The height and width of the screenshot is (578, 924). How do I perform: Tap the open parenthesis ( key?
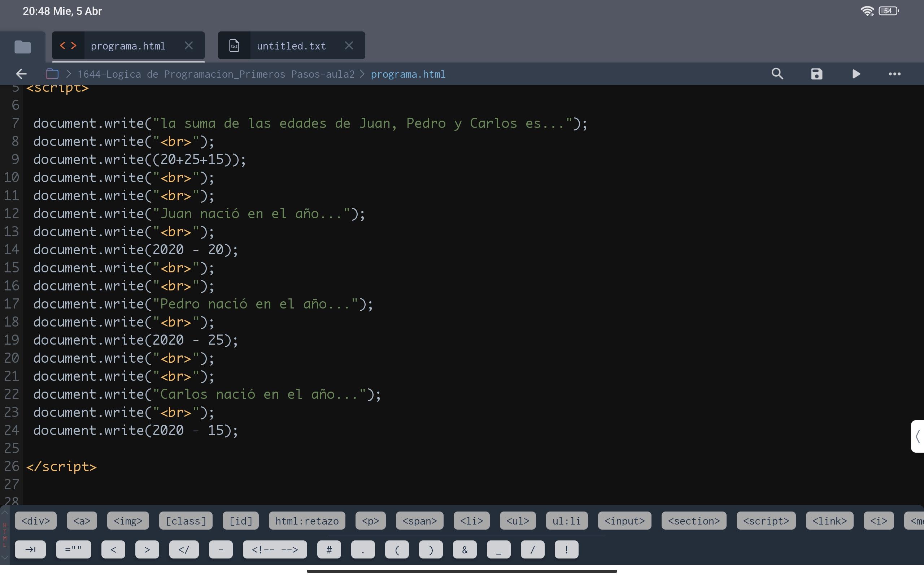tap(397, 549)
